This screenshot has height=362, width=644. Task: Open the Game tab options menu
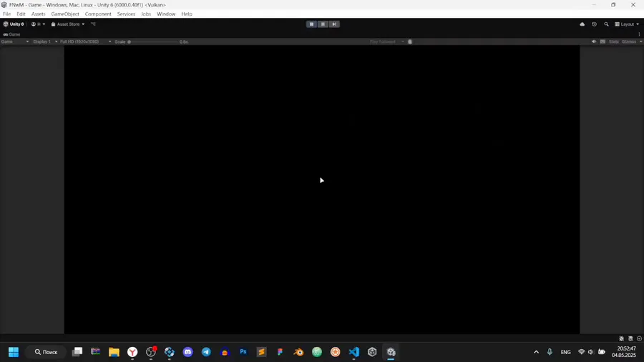[639, 34]
